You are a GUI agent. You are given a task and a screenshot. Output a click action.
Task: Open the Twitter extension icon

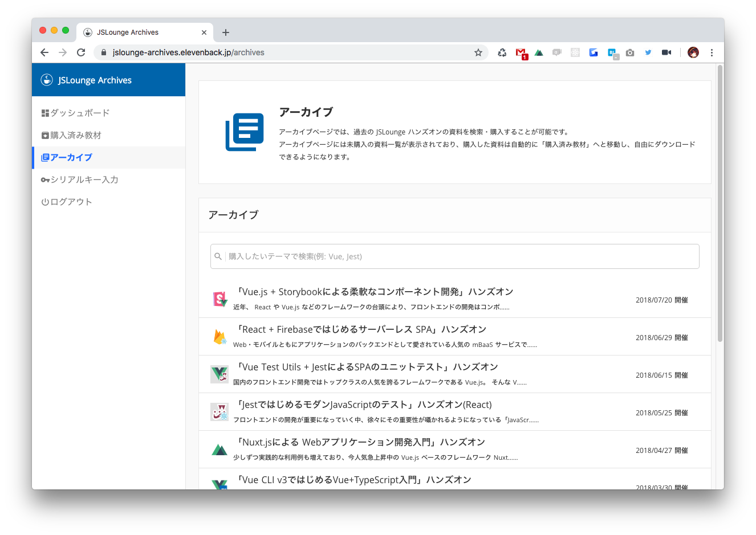[x=648, y=52]
